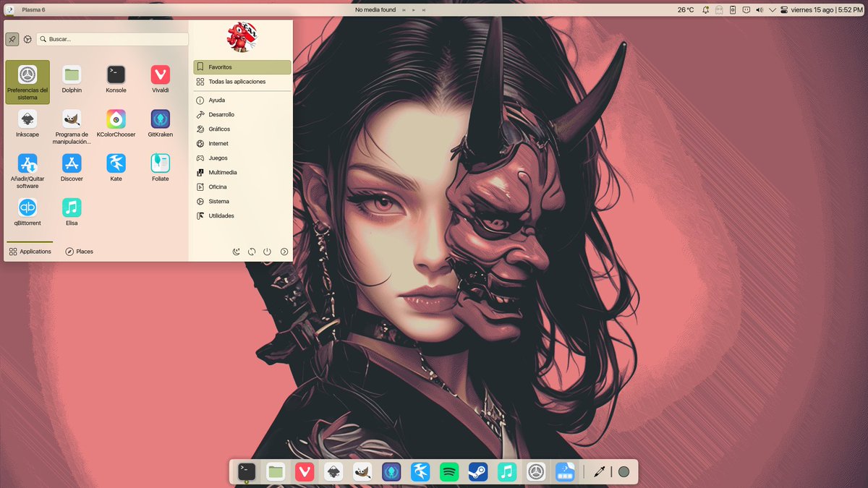The height and width of the screenshot is (488, 868).
Task: Open the Desarrollo category
Action: click(242, 115)
